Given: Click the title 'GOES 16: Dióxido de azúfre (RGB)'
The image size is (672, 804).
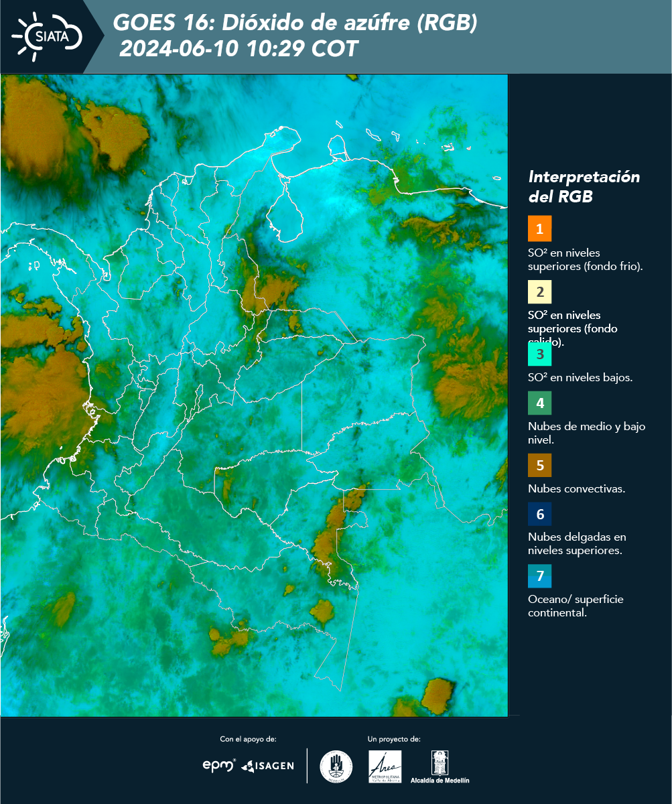Looking at the screenshot, I should click(295, 23).
